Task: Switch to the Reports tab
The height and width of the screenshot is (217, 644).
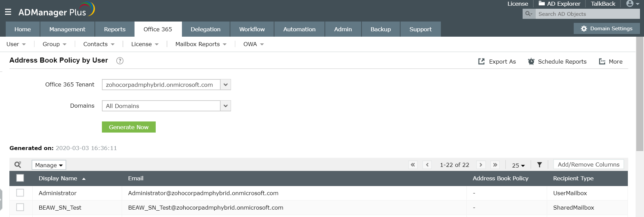Action: 115,29
